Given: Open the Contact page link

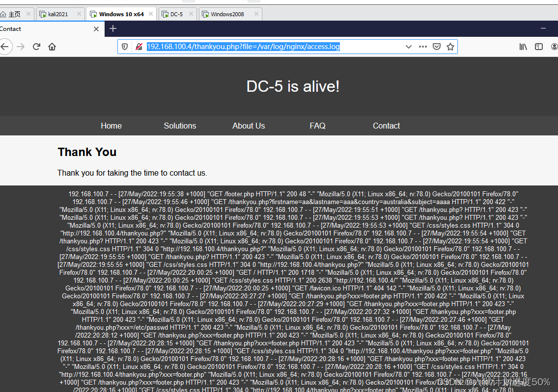Looking at the screenshot, I should [x=386, y=126].
